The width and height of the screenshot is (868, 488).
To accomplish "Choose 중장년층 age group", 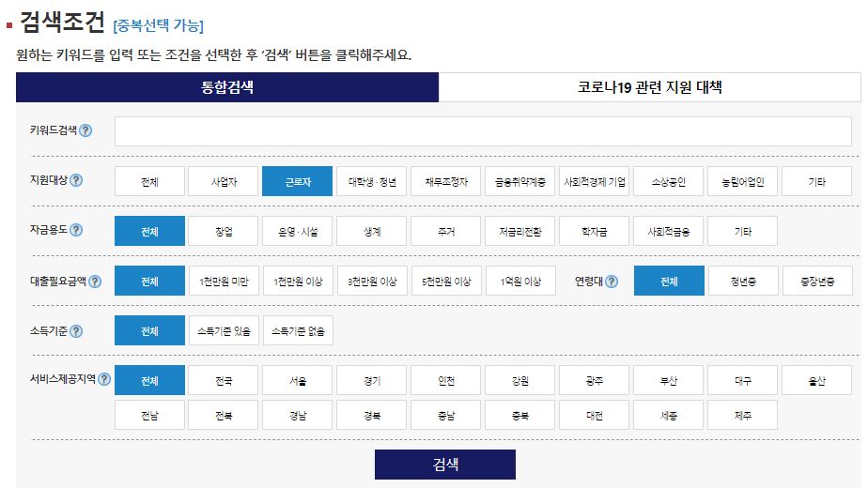I will (x=817, y=282).
